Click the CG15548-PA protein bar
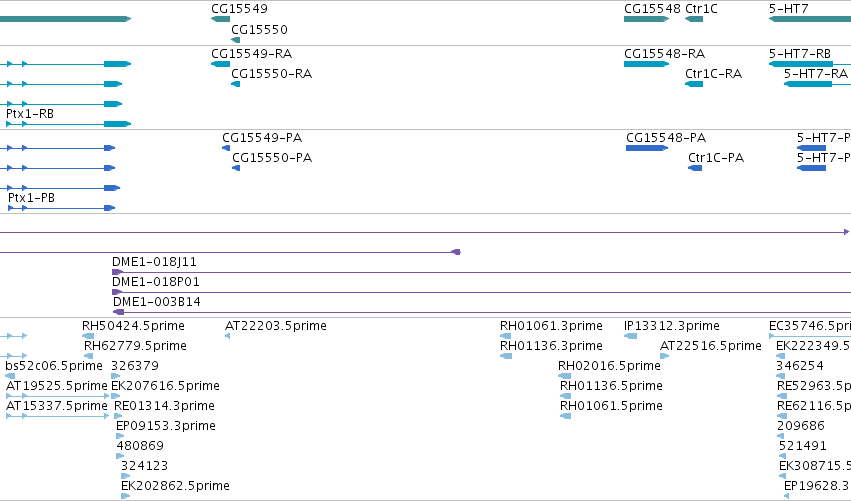The width and height of the screenshot is (851, 501). pos(647,148)
